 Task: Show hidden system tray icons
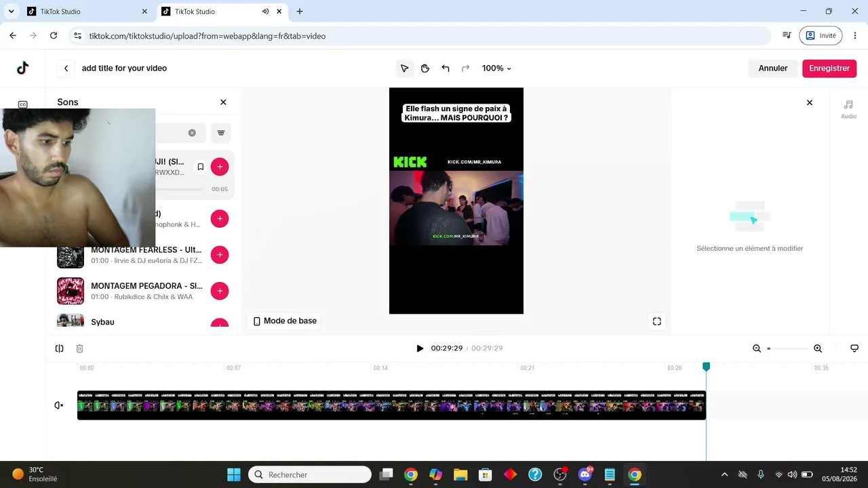pyautogui.click(x=724, y=474)
